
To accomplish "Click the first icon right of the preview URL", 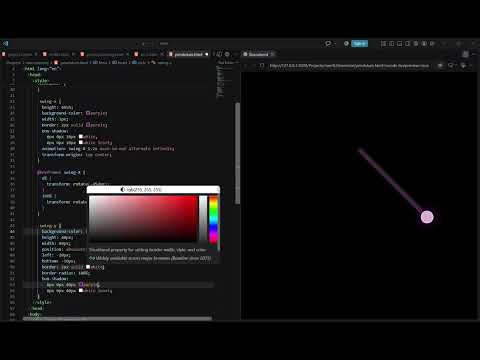I will (440, 66).
